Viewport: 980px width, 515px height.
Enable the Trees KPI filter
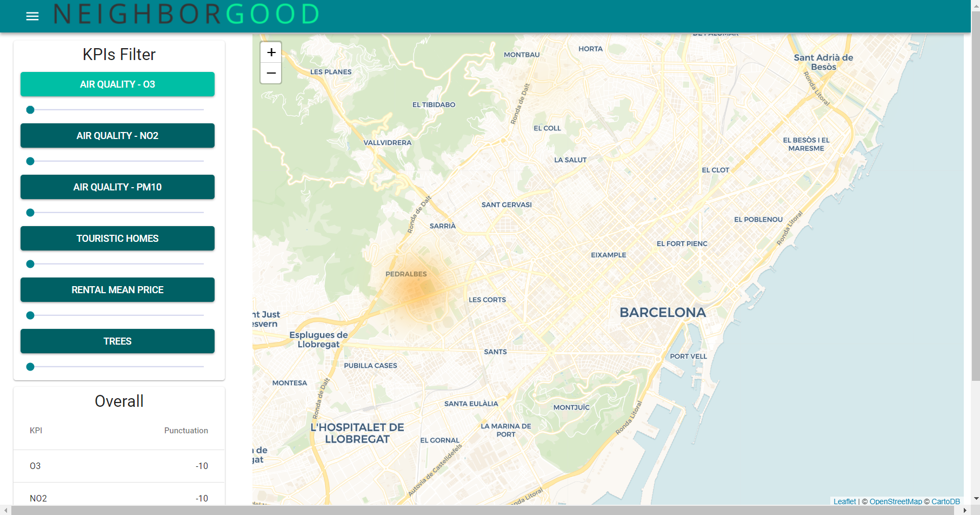[117, 341]
